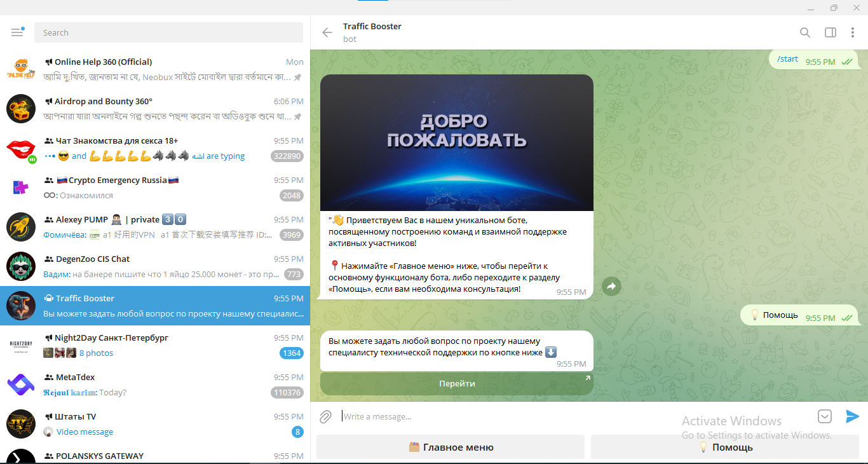Open Online Help 360 (Official) chat
Screen dimensions: 868x464
point(155,69)
